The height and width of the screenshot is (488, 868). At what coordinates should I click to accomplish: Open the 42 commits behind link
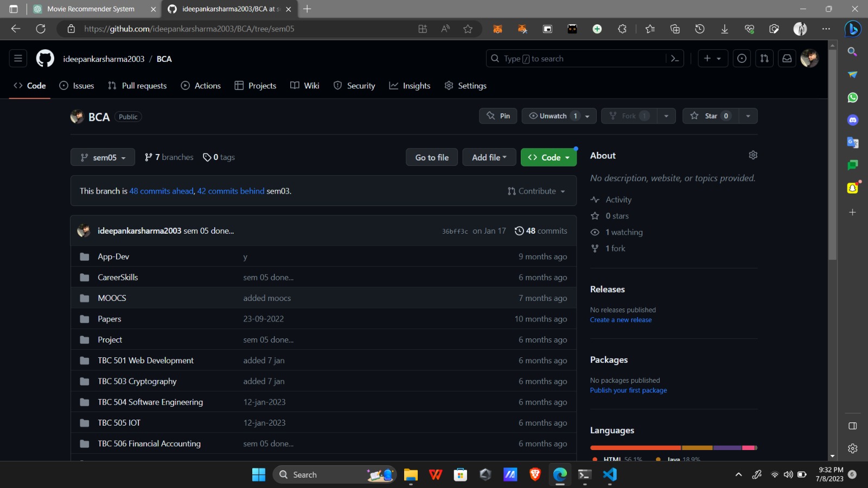pyautogui.click(x=231, y=191)
